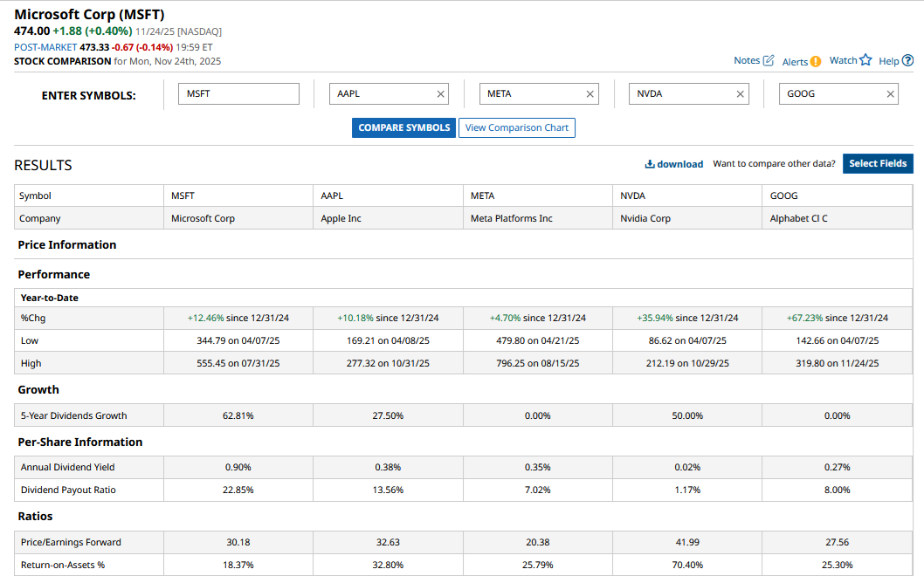Click the Select Fields button

(878, 163)
